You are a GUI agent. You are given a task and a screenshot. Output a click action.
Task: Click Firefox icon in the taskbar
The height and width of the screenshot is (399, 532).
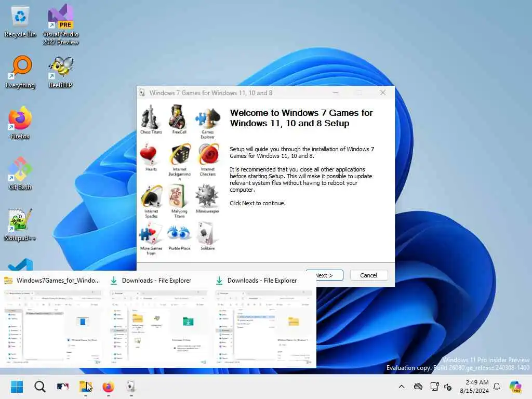click(x=108, y=387)
